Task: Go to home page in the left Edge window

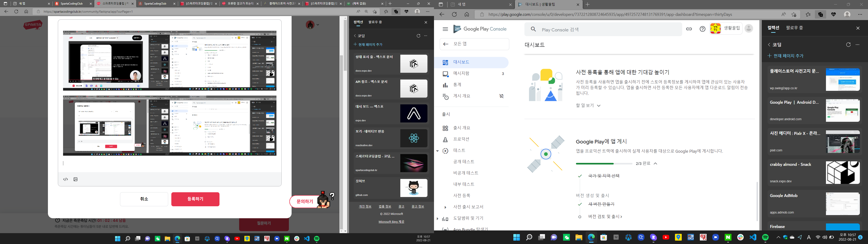Action: 26,12
